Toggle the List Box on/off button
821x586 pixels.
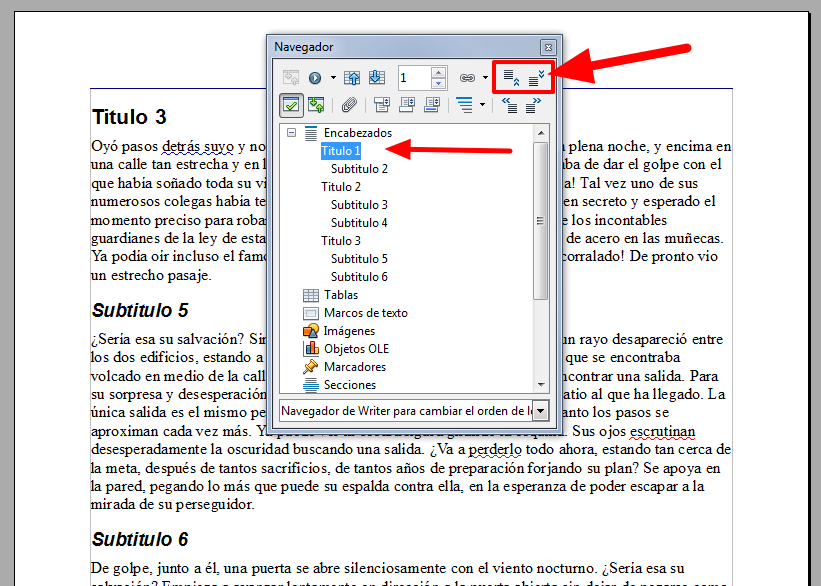pyautogui.click(x=291, y=105)
